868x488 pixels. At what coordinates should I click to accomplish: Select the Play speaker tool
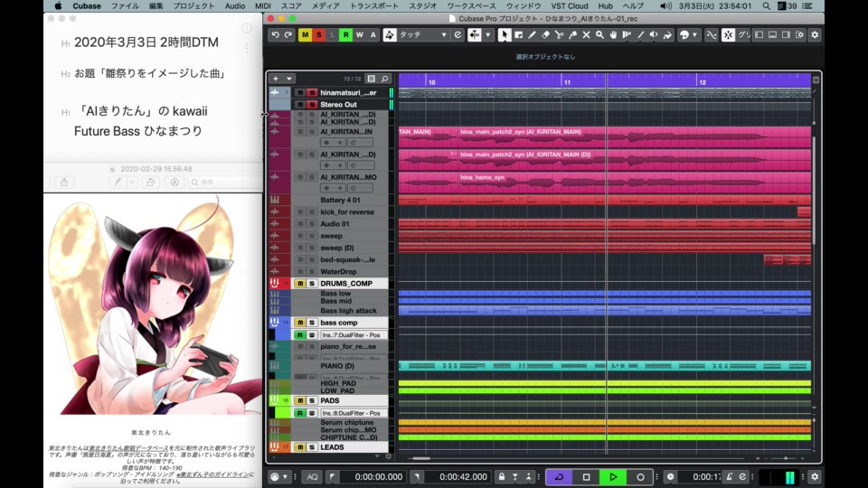pos(654,35)
